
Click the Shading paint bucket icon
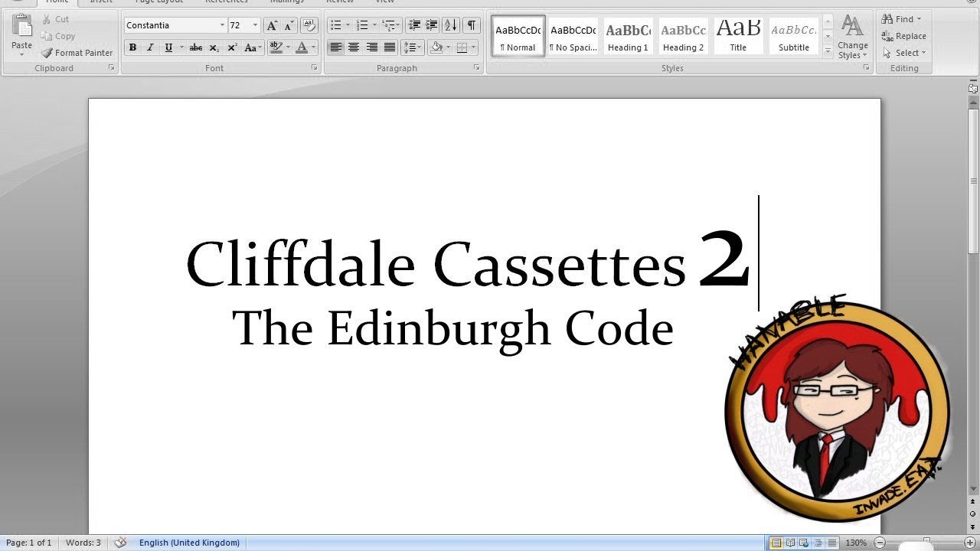pos(436,47)
